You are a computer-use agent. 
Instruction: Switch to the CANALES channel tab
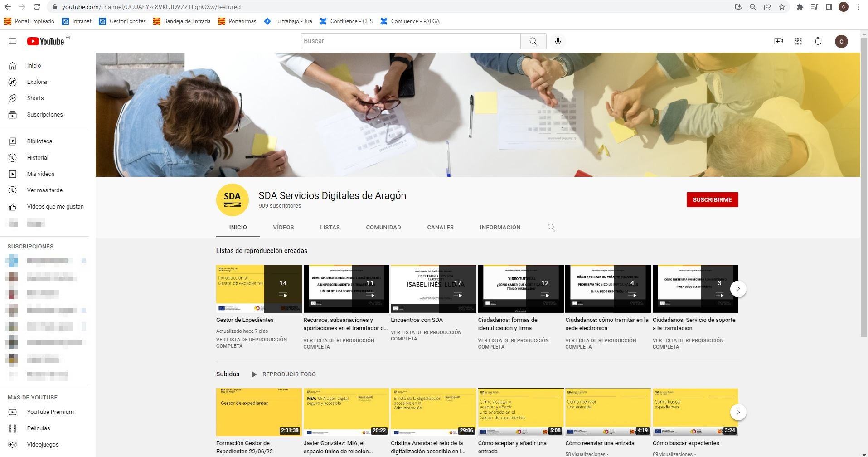[440, 228]
